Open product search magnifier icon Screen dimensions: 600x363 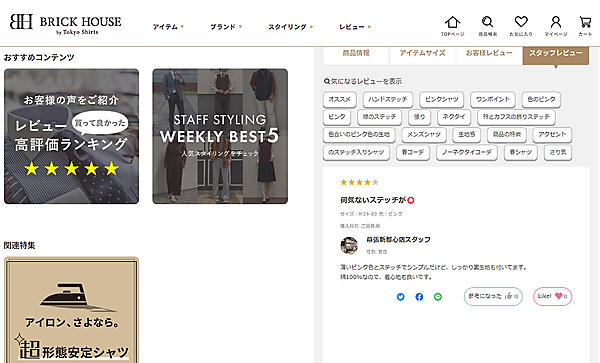tap(488, 26)
